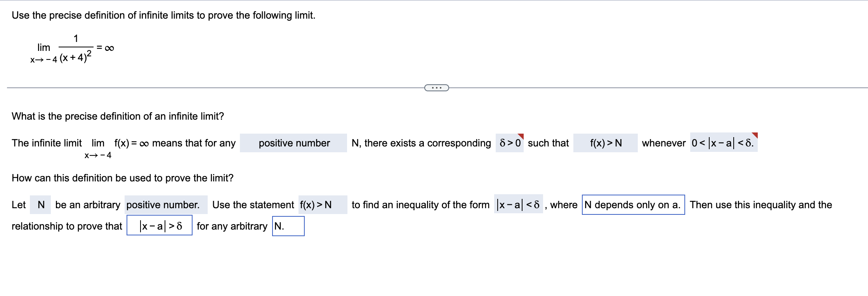The width and height of the screenshot is (868, 296).
Task: Click the red triangle marker on 'δ > 0'
Action: [521, 137]
